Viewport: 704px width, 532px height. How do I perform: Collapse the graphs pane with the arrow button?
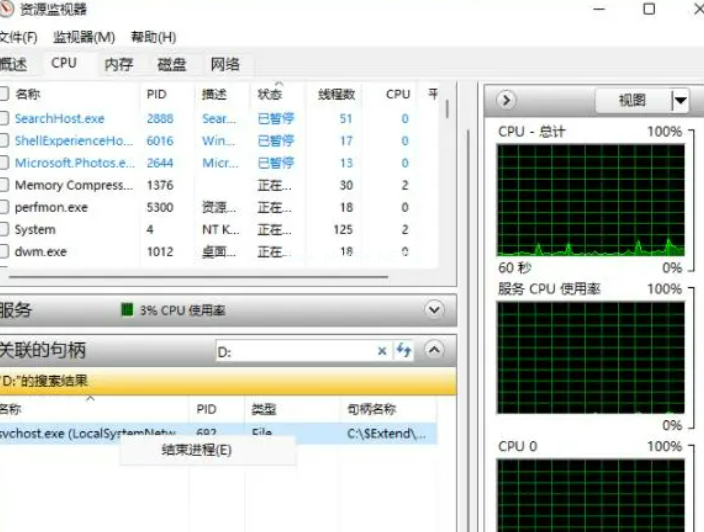pyautogui.click(x=507, y=100)
